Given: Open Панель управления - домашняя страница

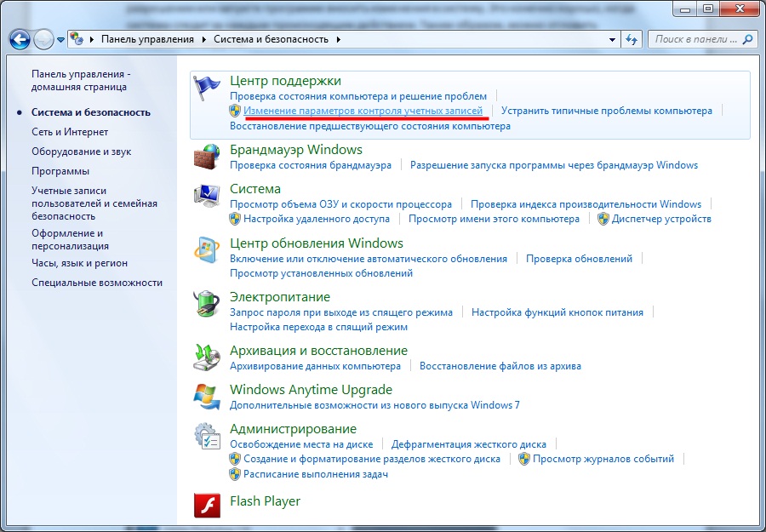Looking at the screenshot, I should (81, 81).
